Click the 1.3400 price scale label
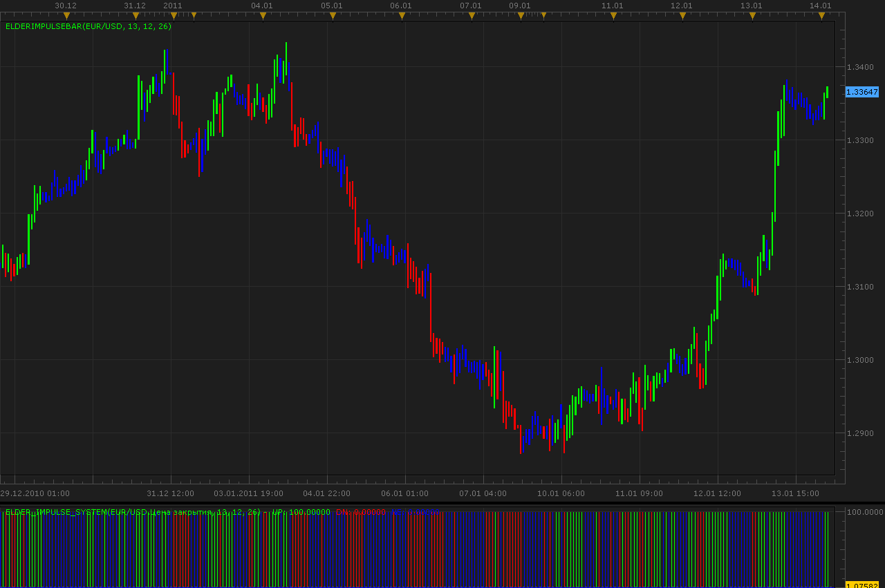This screenshot has width=885, height=588. [x=861, y=67]
